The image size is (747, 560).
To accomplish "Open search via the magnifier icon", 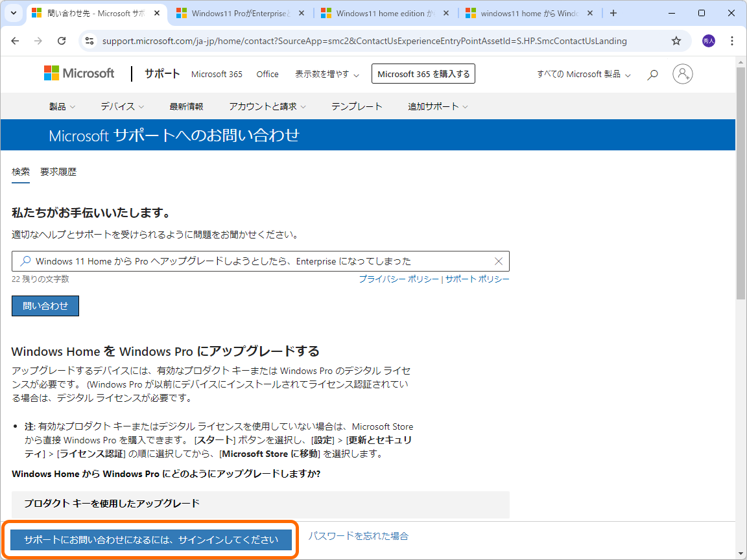I will tap(652, 74).
